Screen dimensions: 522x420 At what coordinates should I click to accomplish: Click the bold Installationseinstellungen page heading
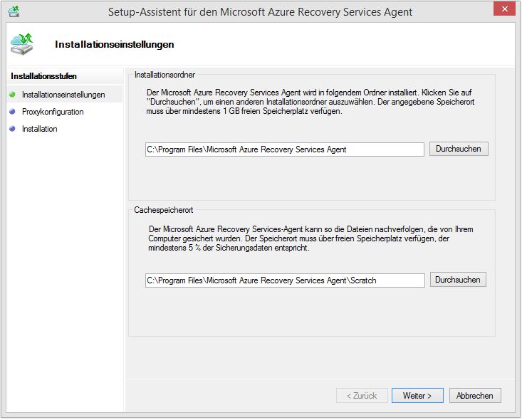[115, 44]
